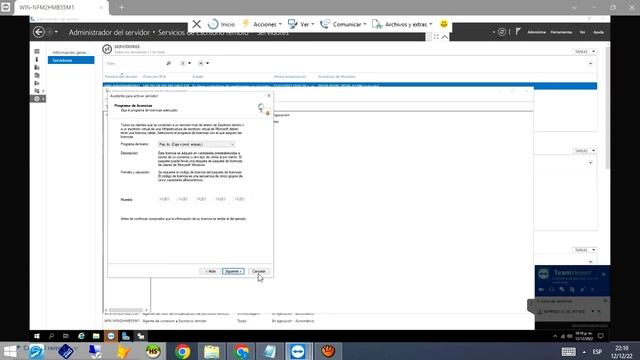Click the local taskbar clock 22:10
The image size is (640, 360).
tap(622, 352)
